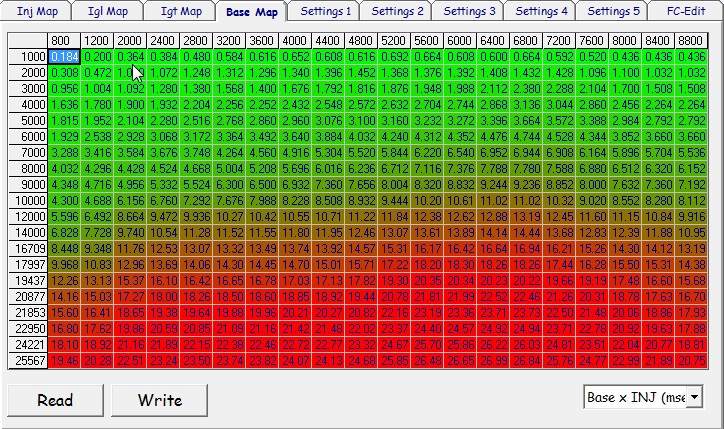Select the 10000 row header

click(28, 201)
